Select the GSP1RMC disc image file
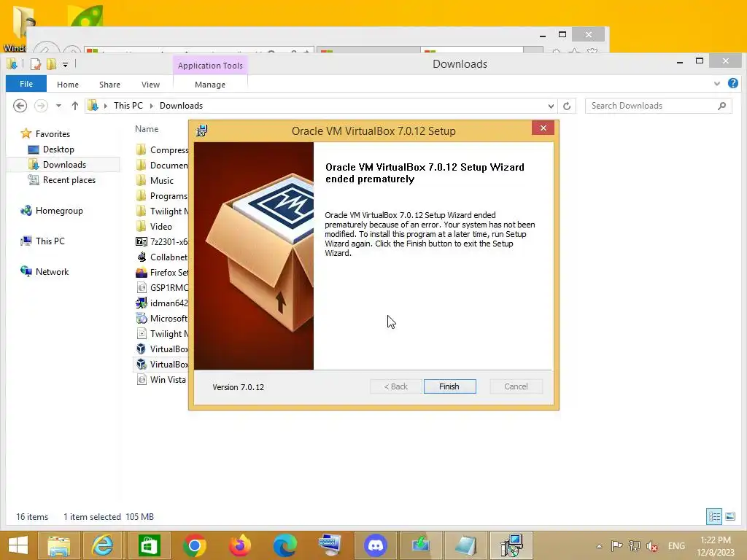Viewport: 747px width, 560px height. click(x=162, y=287)
